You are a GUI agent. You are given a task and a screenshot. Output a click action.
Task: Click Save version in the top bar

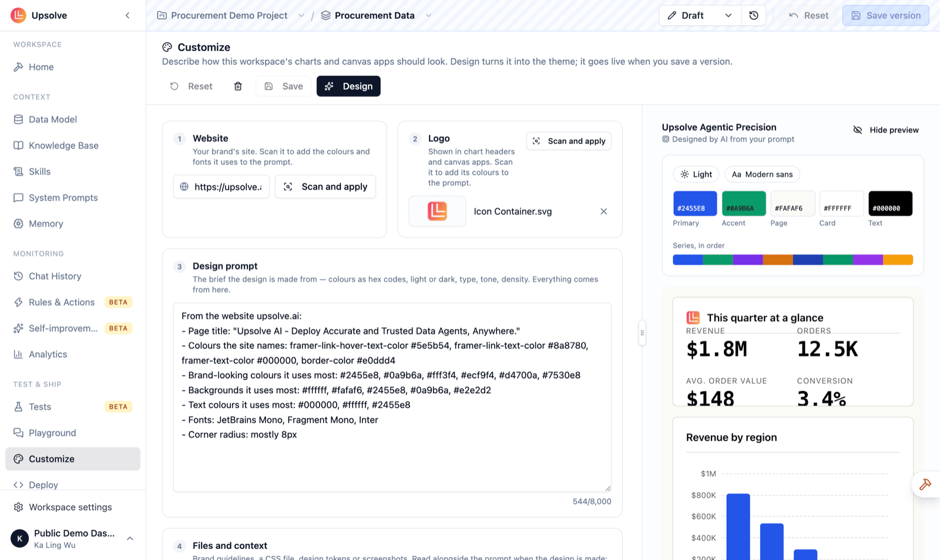pyautogui.click(x=885, y=15)
